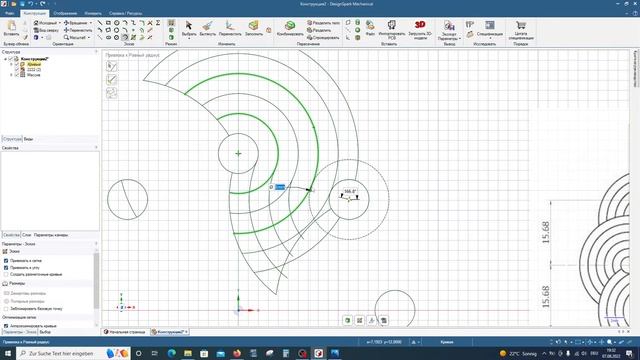640x360 pixels.
Task: Switch to the Виды panel tab
Action: point(28,139)
